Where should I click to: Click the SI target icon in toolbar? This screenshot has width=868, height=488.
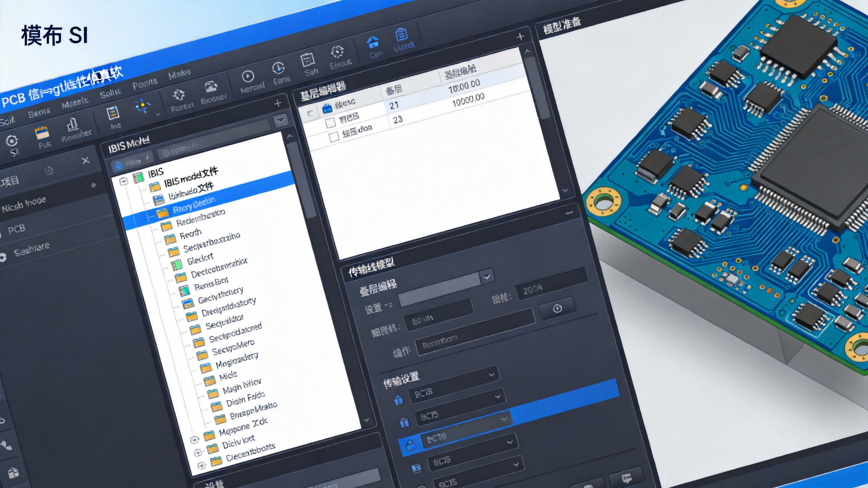point(12,141)
